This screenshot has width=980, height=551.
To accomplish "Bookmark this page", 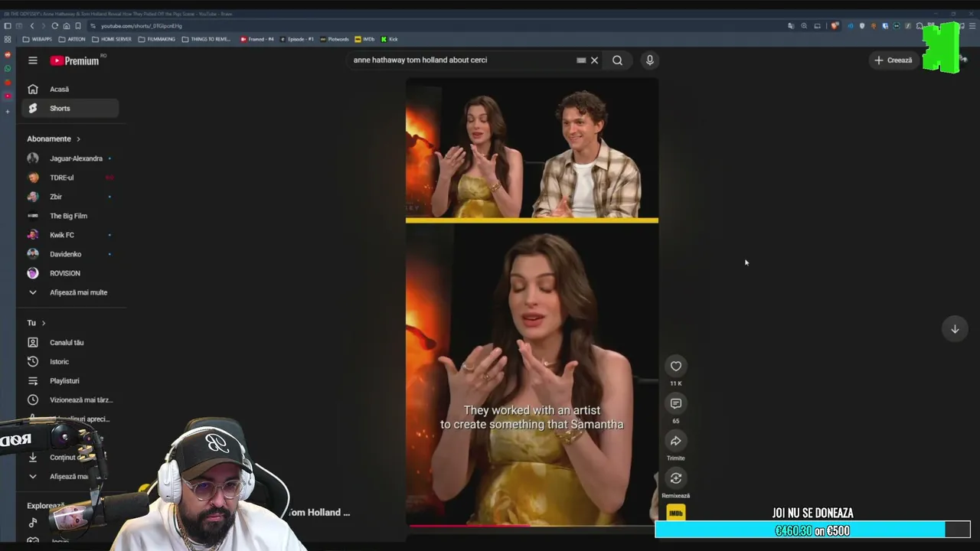I will [x=78, y=26].
